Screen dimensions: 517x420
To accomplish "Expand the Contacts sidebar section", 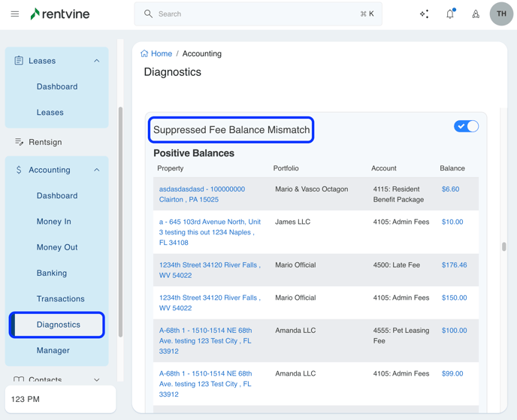I will pyautogui.click(x=97, y=380).
